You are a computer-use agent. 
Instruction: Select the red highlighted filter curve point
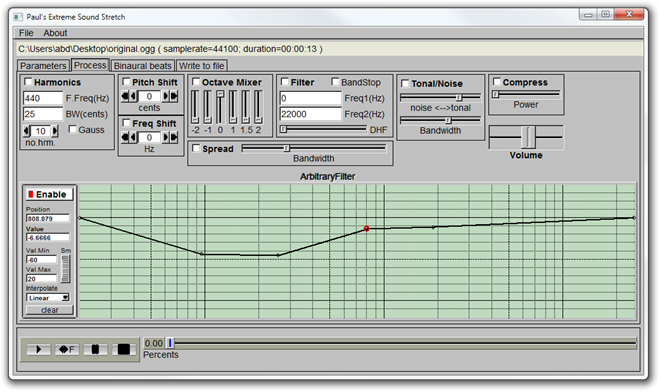pos(367,229)
